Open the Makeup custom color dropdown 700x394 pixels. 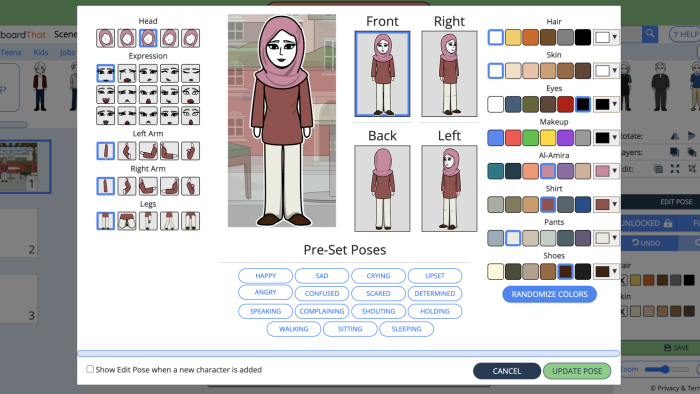tap(606, 138)
